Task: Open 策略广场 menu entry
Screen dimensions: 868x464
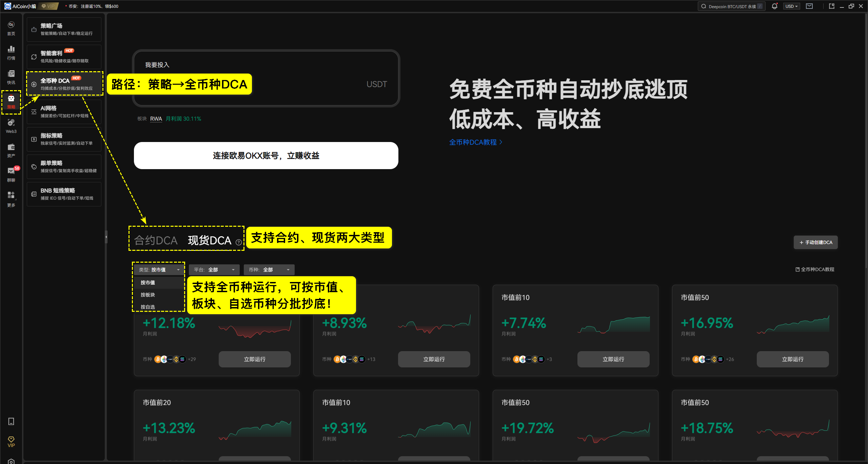Action: click(x=64, y=29)
